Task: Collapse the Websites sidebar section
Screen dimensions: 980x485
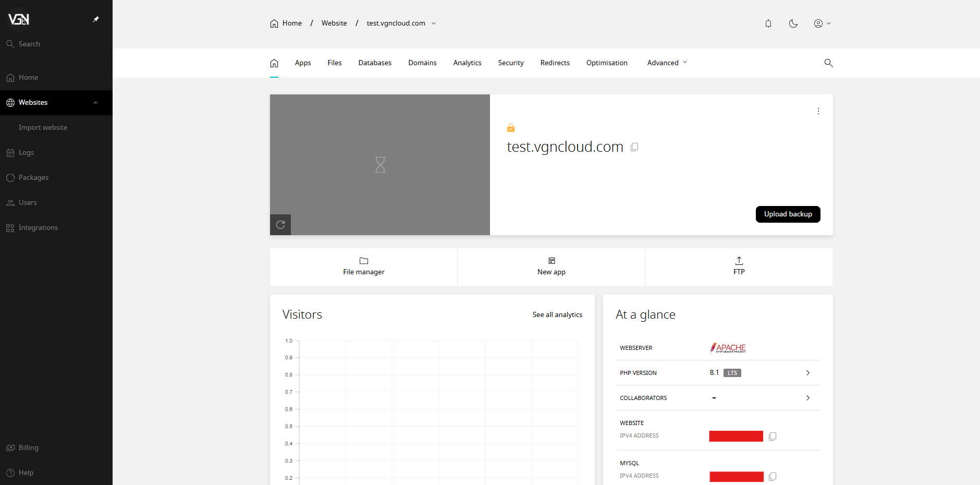Action: pyautogui.click(x=95, y=102)
